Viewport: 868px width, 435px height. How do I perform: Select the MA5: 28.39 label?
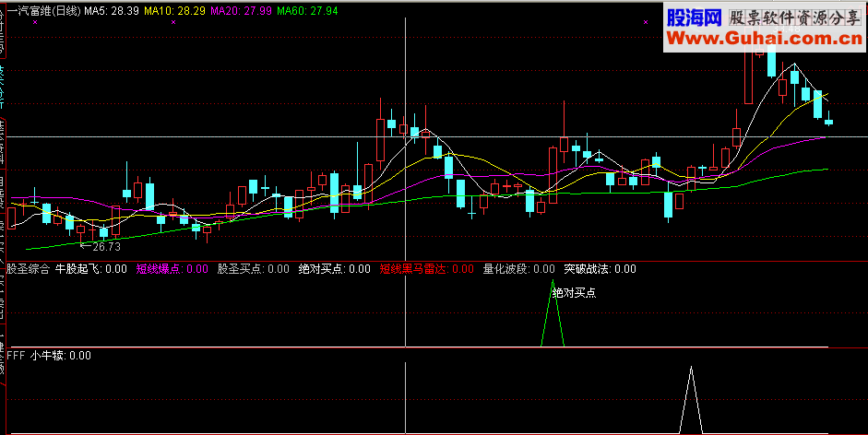[112, 10]
